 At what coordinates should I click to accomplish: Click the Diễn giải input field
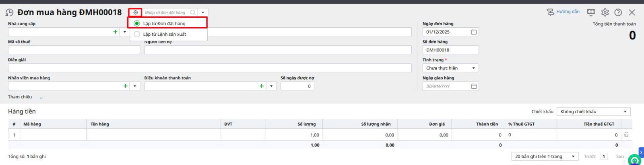(209, 68)
